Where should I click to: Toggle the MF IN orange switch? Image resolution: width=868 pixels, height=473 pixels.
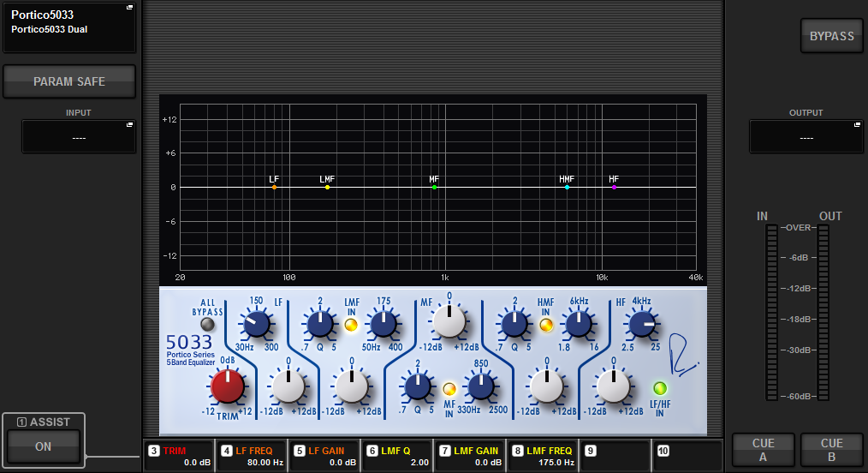[449, 389]
